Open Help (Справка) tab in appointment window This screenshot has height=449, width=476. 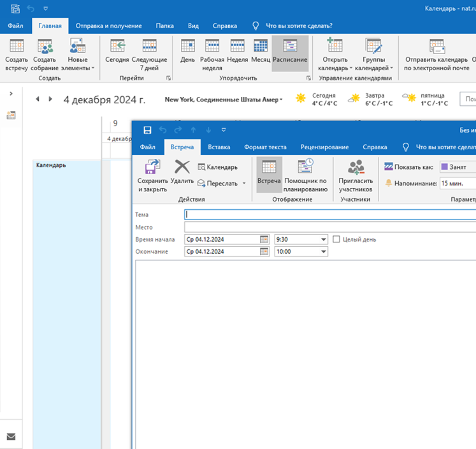click(x=375, y=147)
